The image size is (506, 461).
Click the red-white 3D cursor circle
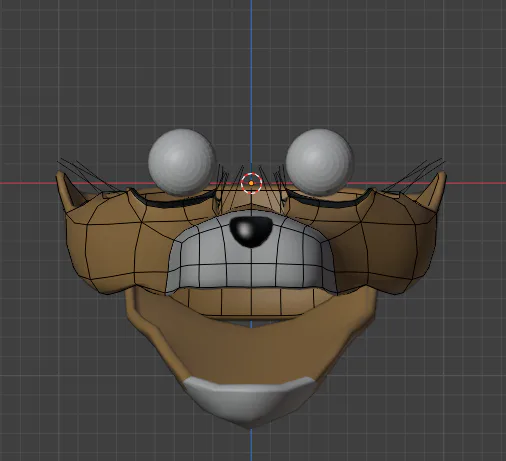click(x=251, y=183)
